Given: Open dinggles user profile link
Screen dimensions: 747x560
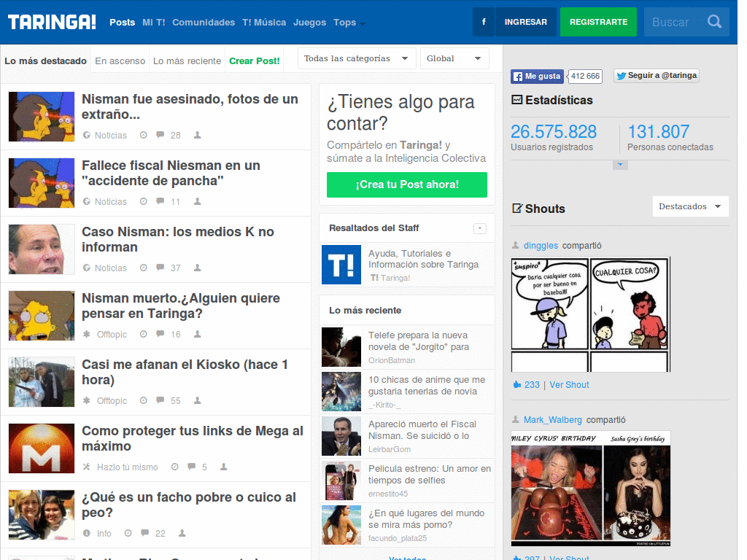Looking at the screenshot, I should (541, 246).
